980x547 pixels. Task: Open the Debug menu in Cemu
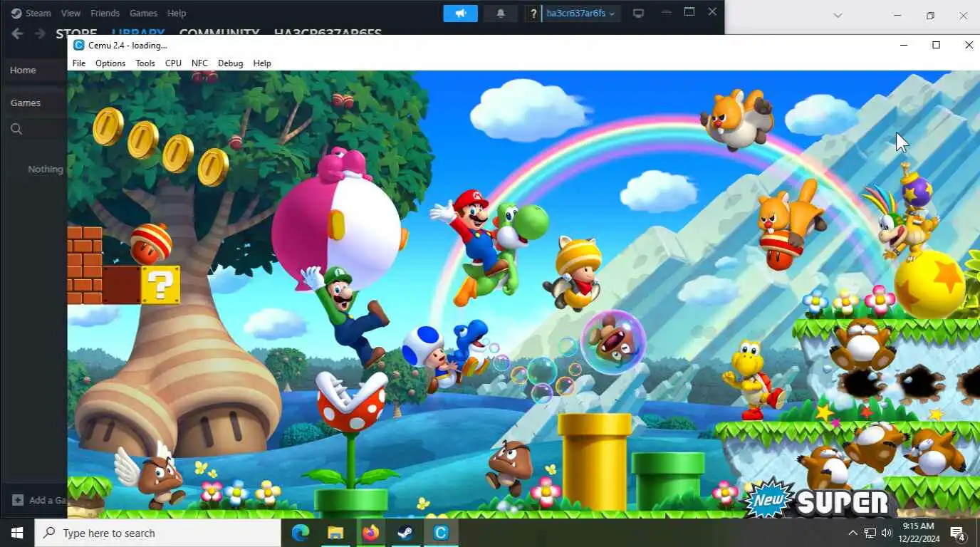[x=230, y=63]
